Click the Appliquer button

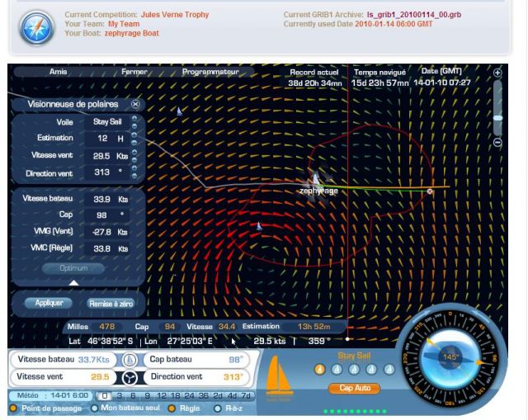pos(49,303)
